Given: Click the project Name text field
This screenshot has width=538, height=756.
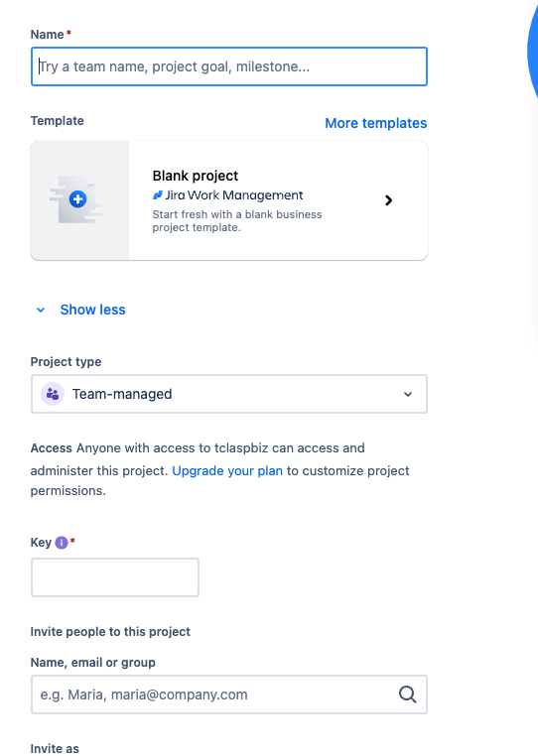Looking at the screenshot, I should [x=229, y=66].
